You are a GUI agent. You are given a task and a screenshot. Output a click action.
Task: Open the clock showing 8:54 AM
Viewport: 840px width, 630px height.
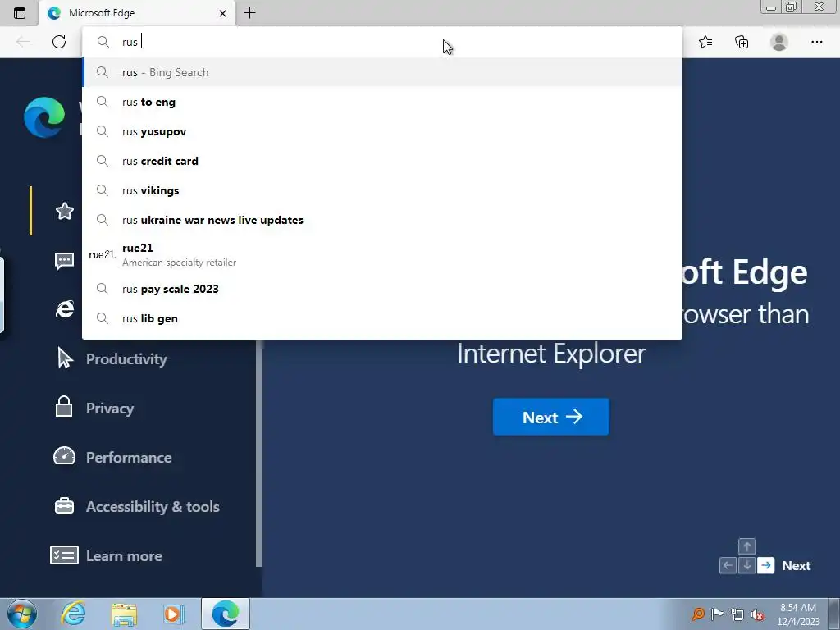[x=798, y=614]
